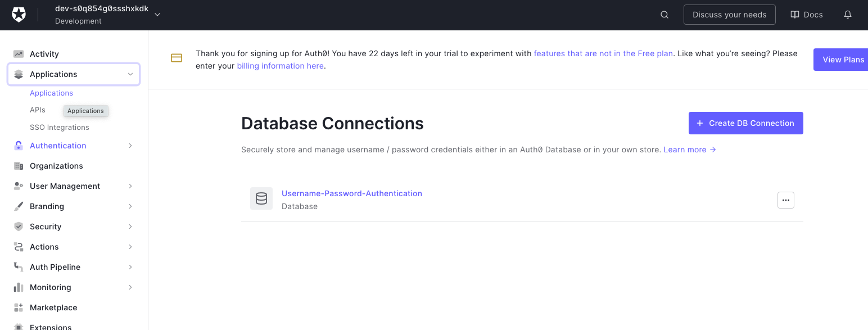Select APIs in the sidebar
The height and width of the screenshot is (330, 868).
[37, 110]
